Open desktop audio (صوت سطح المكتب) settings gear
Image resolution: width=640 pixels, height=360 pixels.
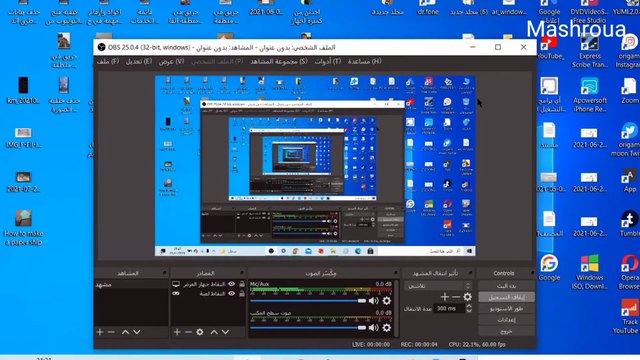point(387,327)
